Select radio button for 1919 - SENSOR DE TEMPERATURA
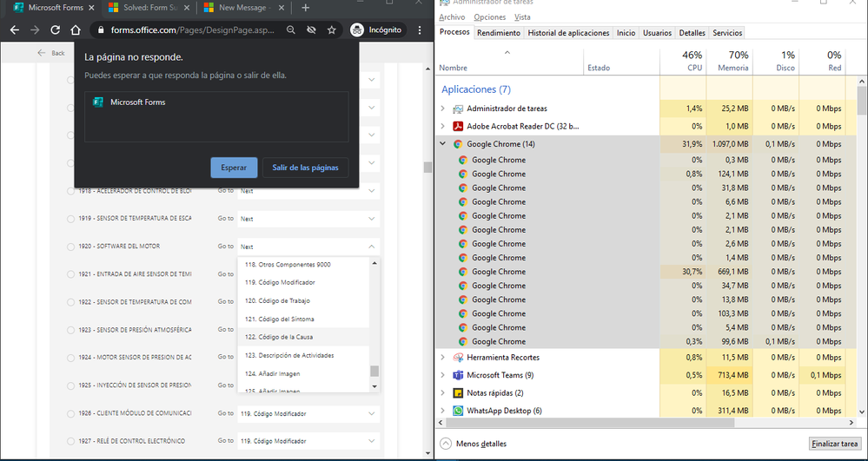The image size is (868, 461). (70, 219)
